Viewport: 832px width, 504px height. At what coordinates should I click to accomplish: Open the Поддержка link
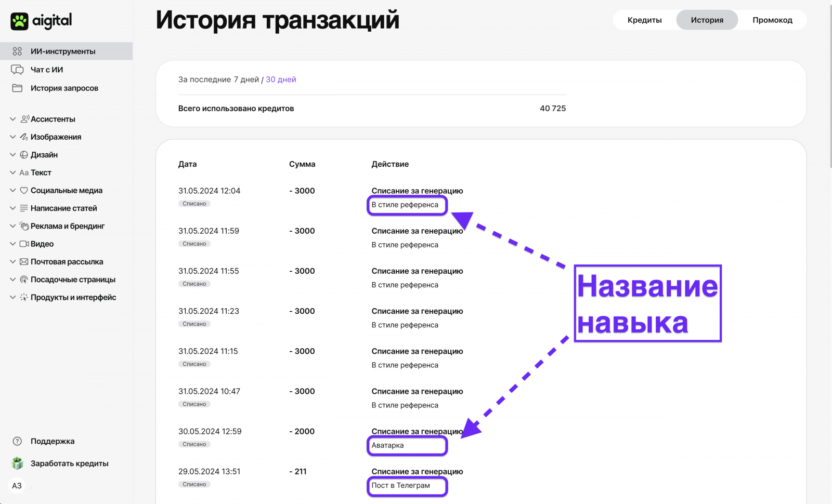coord(53,441)
